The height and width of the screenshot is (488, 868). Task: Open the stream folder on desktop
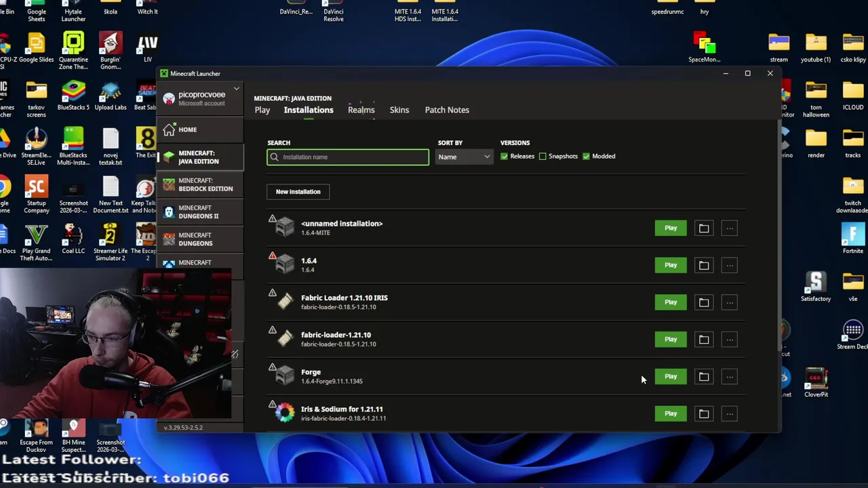coord(778,47)
